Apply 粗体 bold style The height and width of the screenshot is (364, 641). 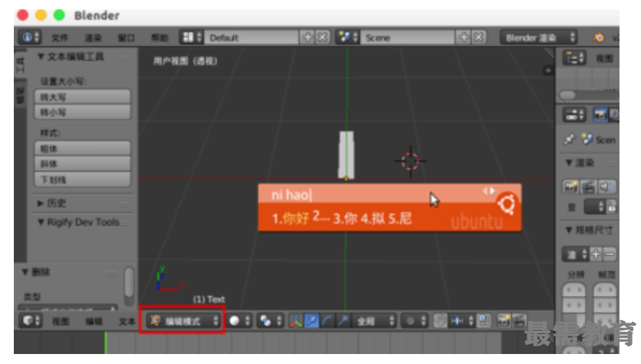(x=82, y=148)
